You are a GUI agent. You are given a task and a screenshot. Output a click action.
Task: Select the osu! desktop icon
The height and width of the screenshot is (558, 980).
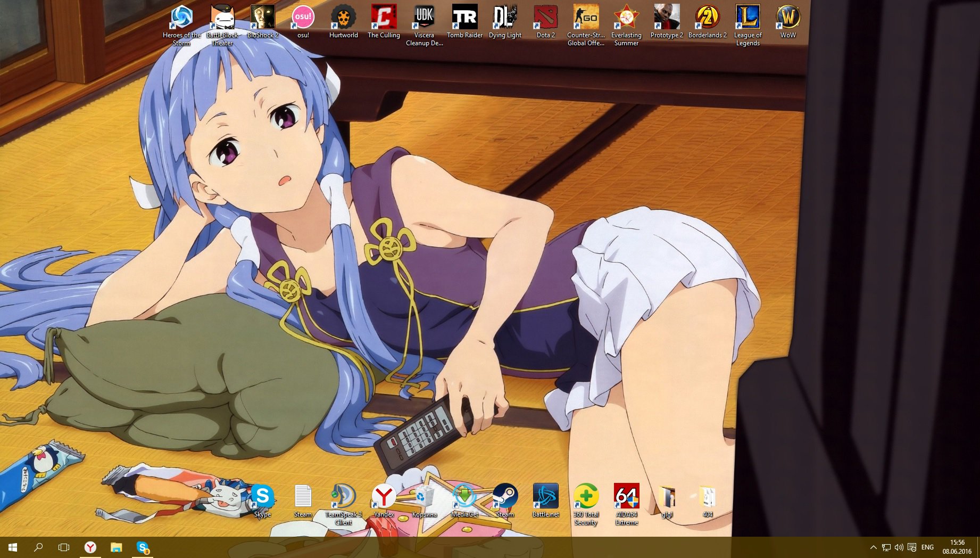[x=303, y=21]
